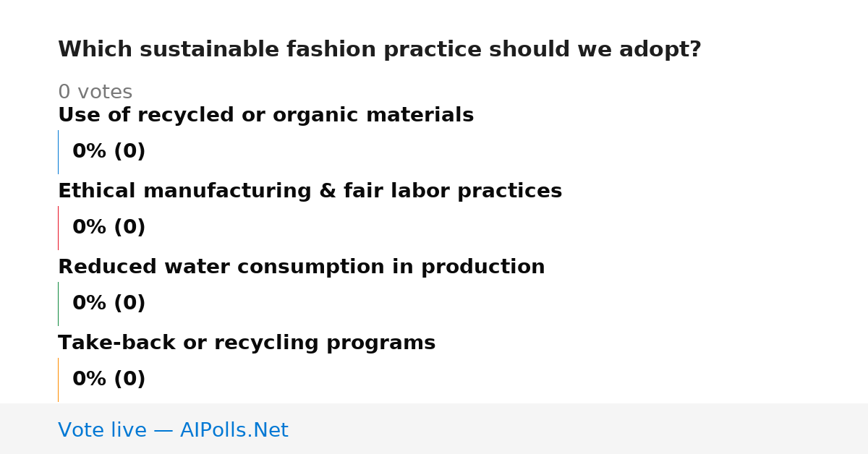Select the 0% (0) result under ethical manufacturing
868x454 pixels.
tap(109, 228)
